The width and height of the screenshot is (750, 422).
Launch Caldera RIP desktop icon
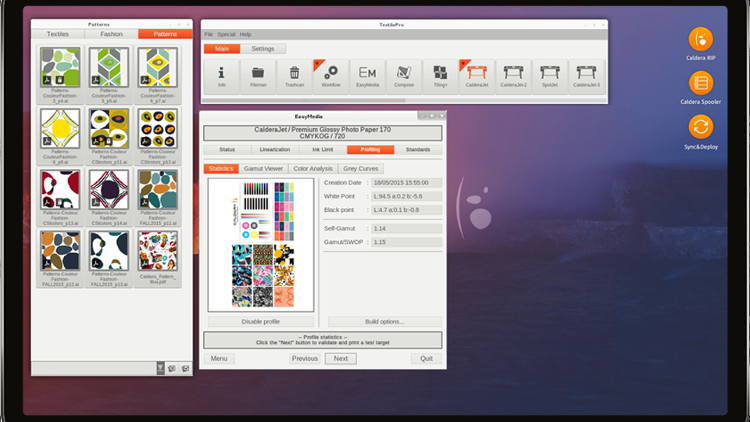[x=700, y=39]
